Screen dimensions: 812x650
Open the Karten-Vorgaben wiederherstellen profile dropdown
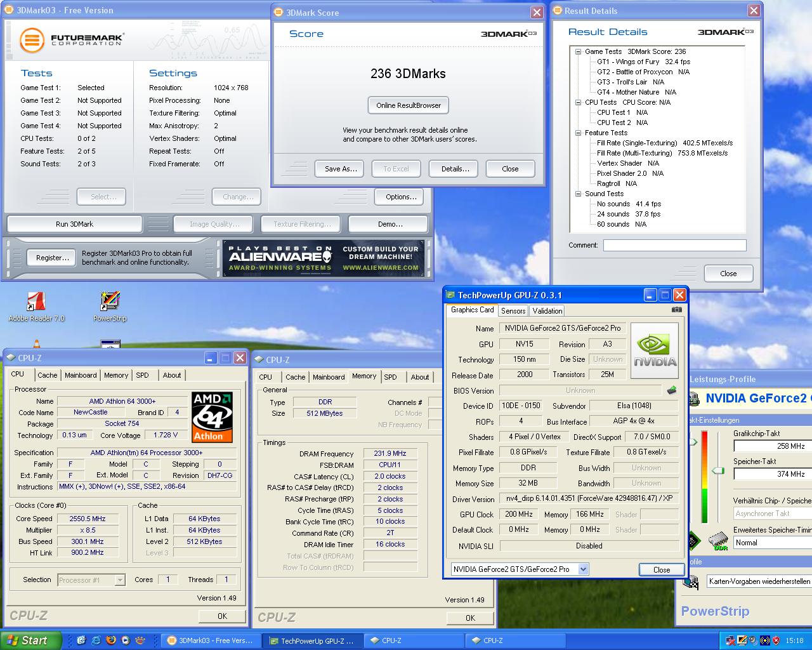click(x=759, y=581)
